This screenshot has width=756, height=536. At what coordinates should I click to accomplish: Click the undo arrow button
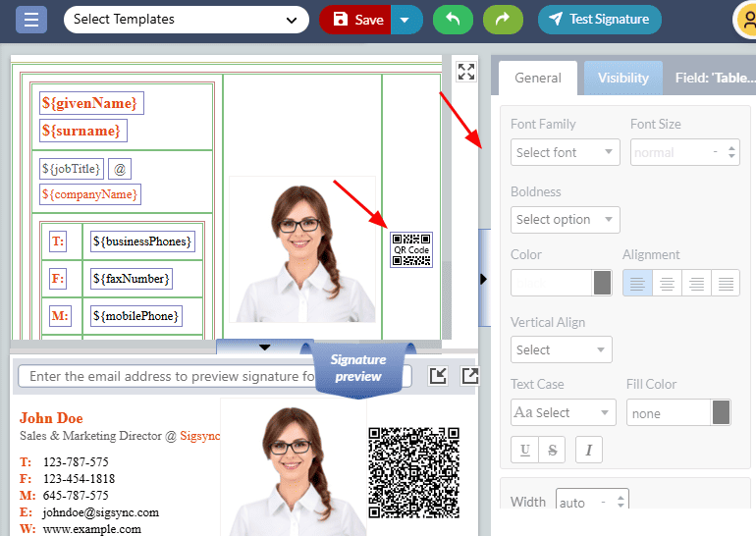(453, 20)
